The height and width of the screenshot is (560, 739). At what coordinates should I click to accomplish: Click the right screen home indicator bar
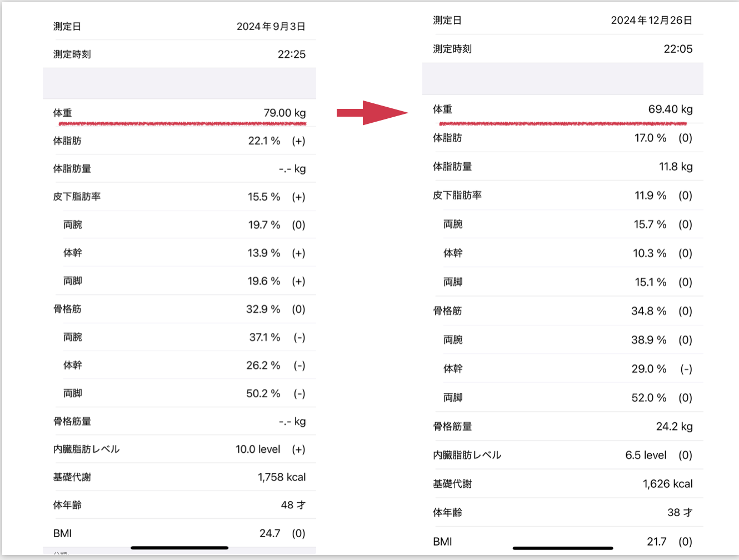pyautogui.click(x=563, y=548)
